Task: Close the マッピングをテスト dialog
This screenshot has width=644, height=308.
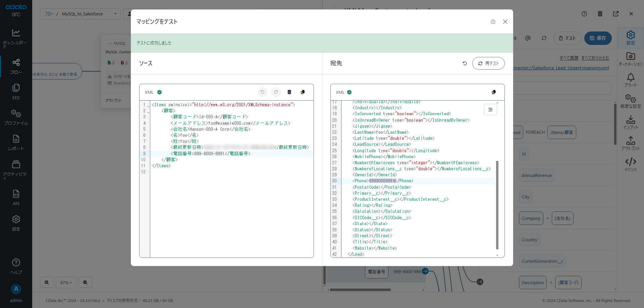Action: 505,22
